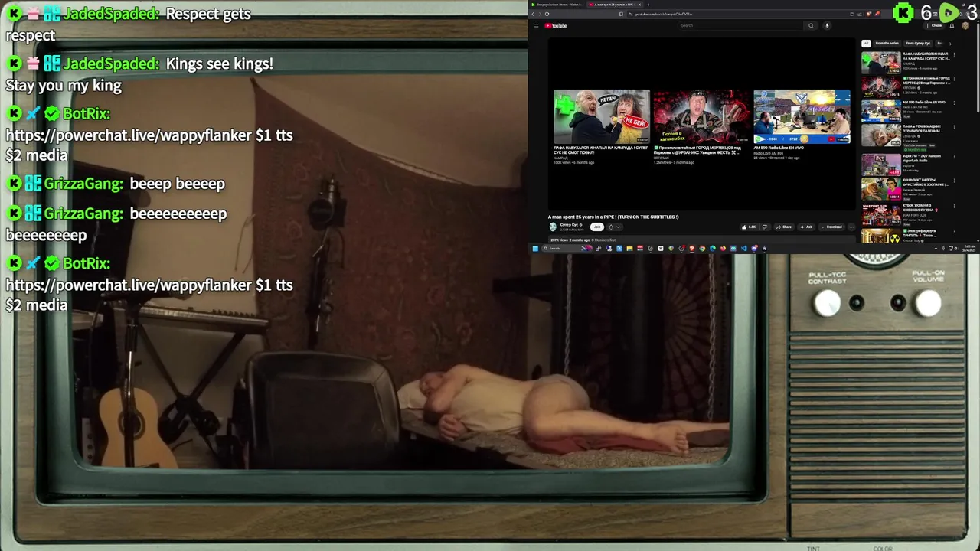Show hidden system tray icons
Screen dimensions: 980x551
click(936, 248)
